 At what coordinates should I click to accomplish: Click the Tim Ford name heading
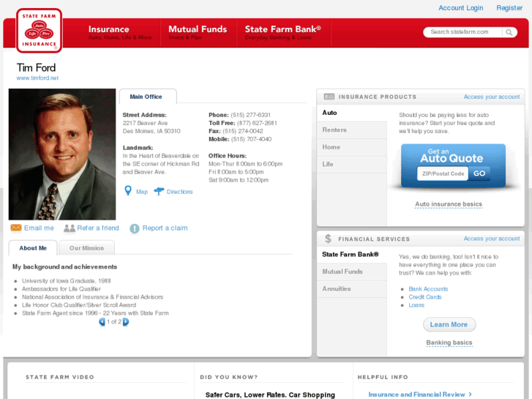click(x=36, y=67)
